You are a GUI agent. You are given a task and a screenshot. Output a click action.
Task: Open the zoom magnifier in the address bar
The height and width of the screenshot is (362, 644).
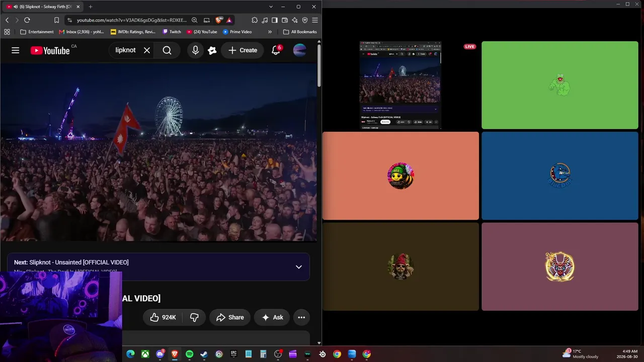tap(194, 20)
